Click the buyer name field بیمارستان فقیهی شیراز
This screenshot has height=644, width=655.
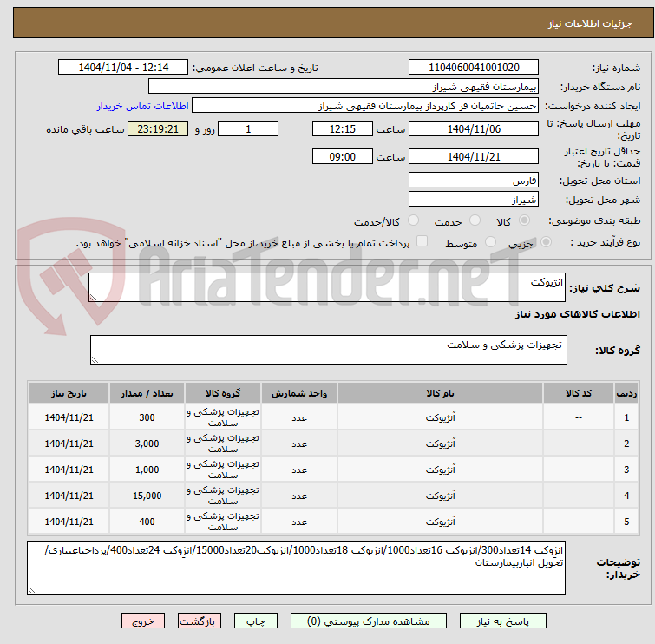pyautogui.click(x=344, y=87)
